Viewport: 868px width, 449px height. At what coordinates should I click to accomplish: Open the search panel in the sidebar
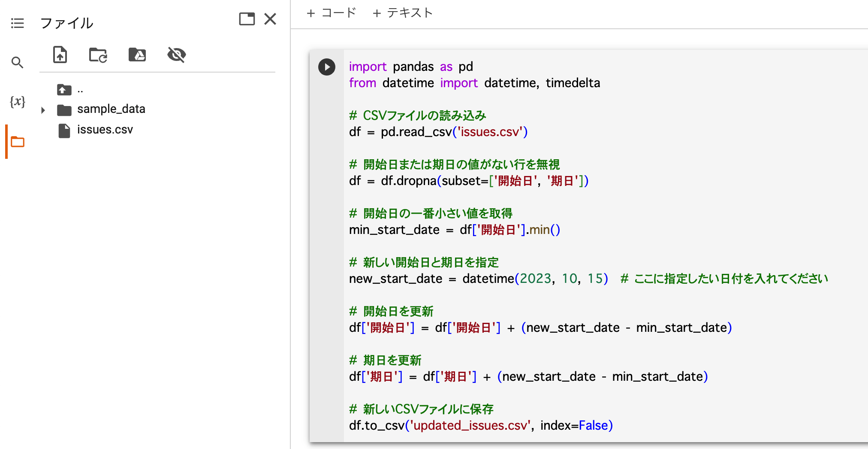[17, 63]
